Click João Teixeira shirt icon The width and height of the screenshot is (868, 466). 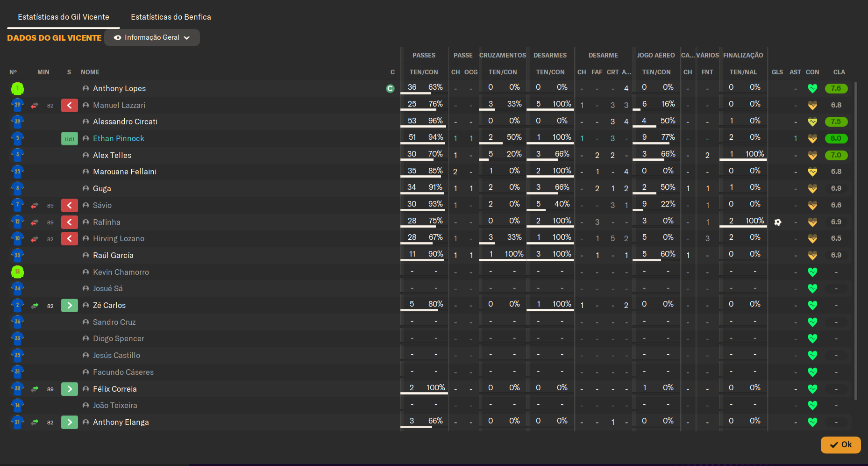[x=17, y=405]
